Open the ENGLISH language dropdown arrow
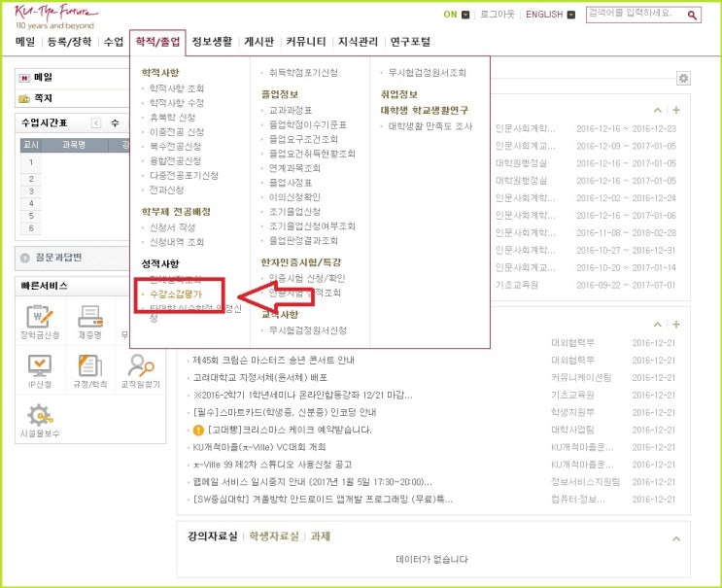Viewport: 722px width, 588px height. [x=571, y=15]
